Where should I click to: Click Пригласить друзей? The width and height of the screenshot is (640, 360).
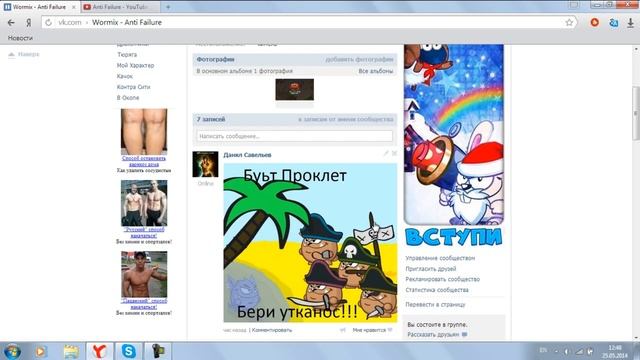coord(431,269)
